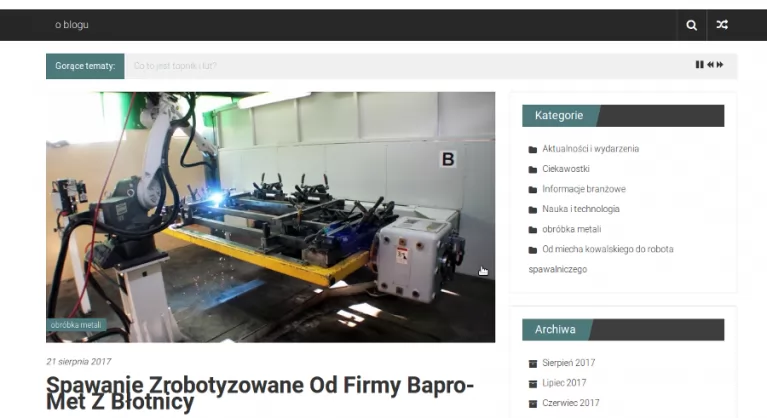This screenshot has height=418, width=767.
Task: Open the Czerwiec 2017 archive
Action: (x=570, y=403)
